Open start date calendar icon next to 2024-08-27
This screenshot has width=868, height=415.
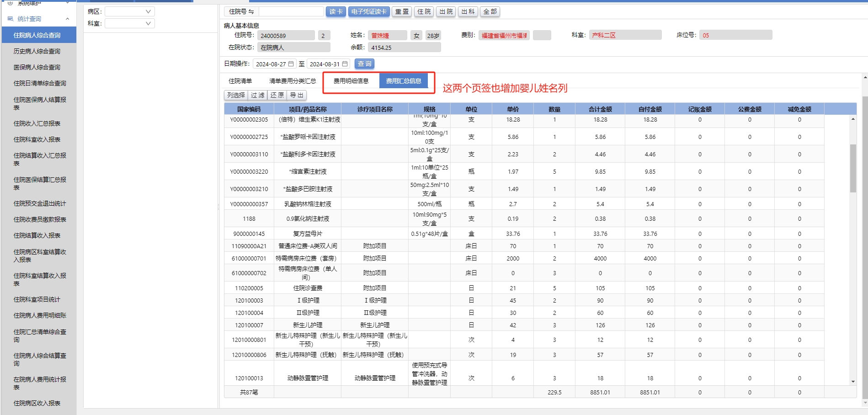291,64
